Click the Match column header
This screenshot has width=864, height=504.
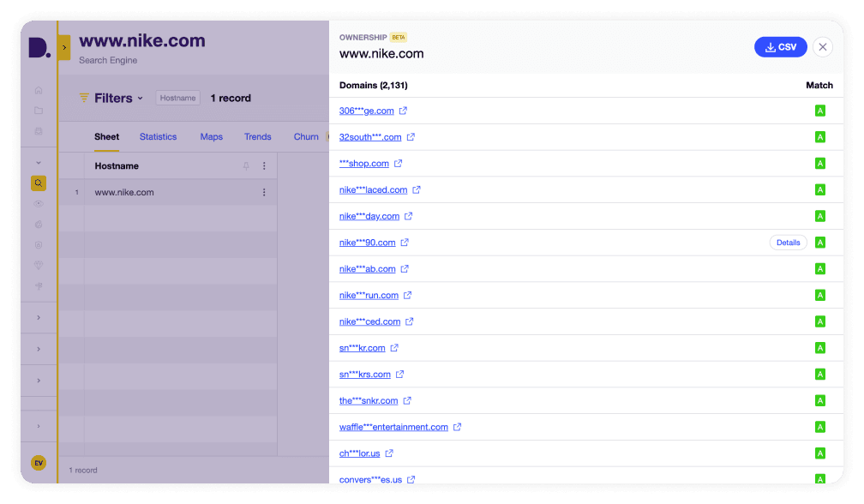[x=819, y=86]
